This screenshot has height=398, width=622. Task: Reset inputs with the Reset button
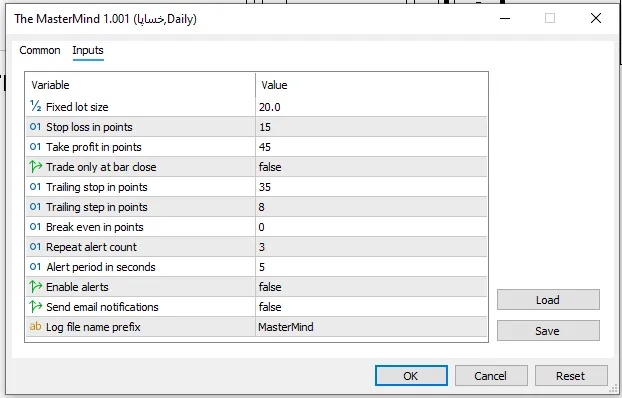tap(571, 376)
